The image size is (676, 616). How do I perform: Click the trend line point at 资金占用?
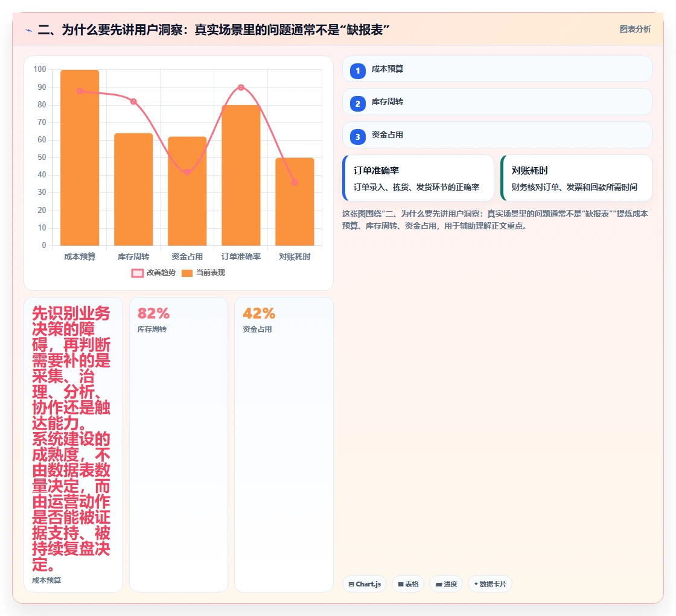pos(187,172)
